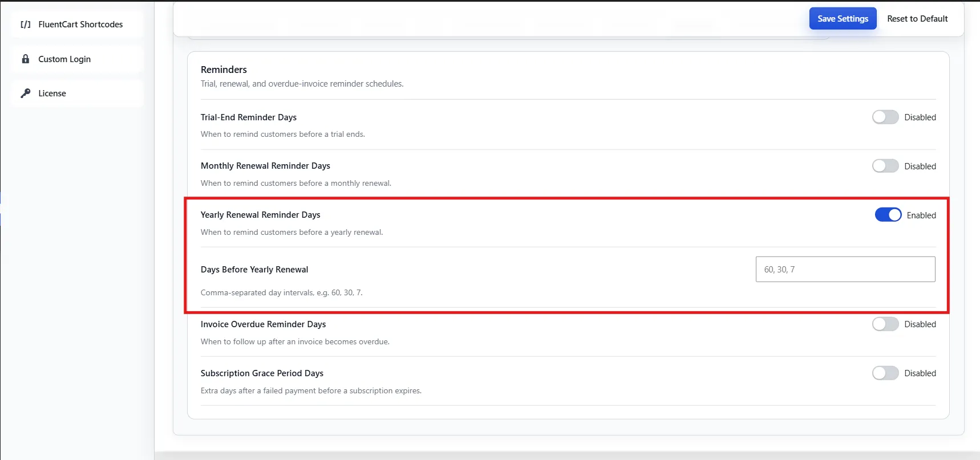Click the License key icon
This screenshot has width=980, height=460.
click(x=26, y=93)
